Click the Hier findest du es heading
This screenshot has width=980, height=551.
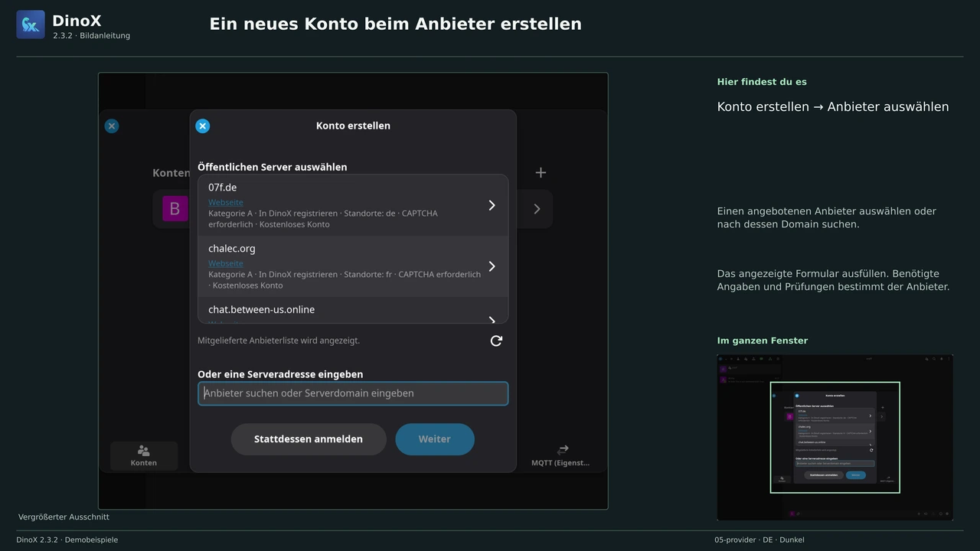point(762,82)
